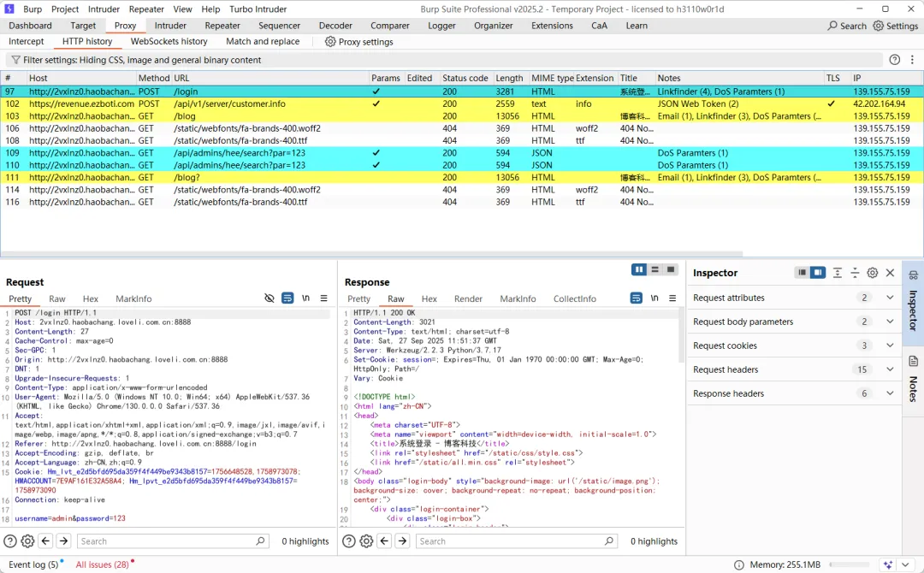Select side-by-side request/response layout
Image resolution: width=924 pixels, height=573 pixels.
click(639, 269)
